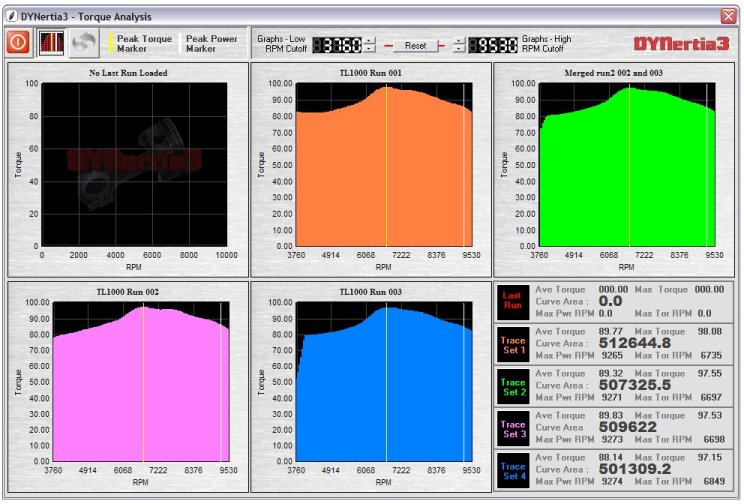Select the Trace Set 2 box
This screenshot has width=744, height=504.
pyautogui.click(x=513, y=387)
